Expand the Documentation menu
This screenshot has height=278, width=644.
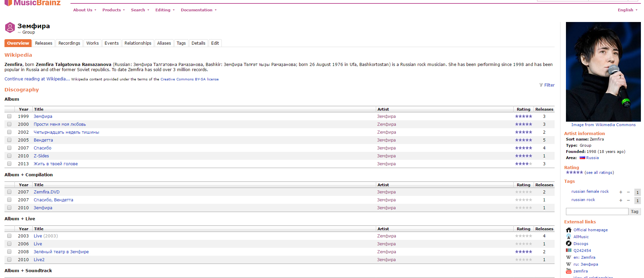(x=199, y=10)
